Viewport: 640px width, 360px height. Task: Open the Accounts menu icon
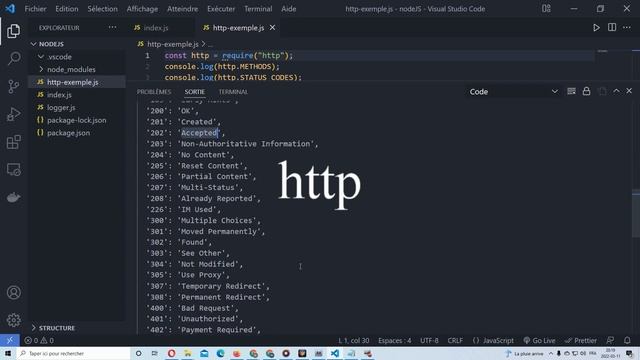[x=13, y=292]
